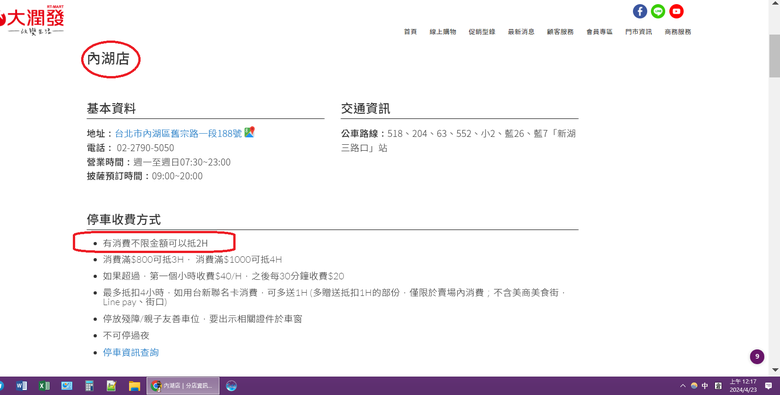Open 最新消息 menu item

pyautogui.click(x=521, y=32)
